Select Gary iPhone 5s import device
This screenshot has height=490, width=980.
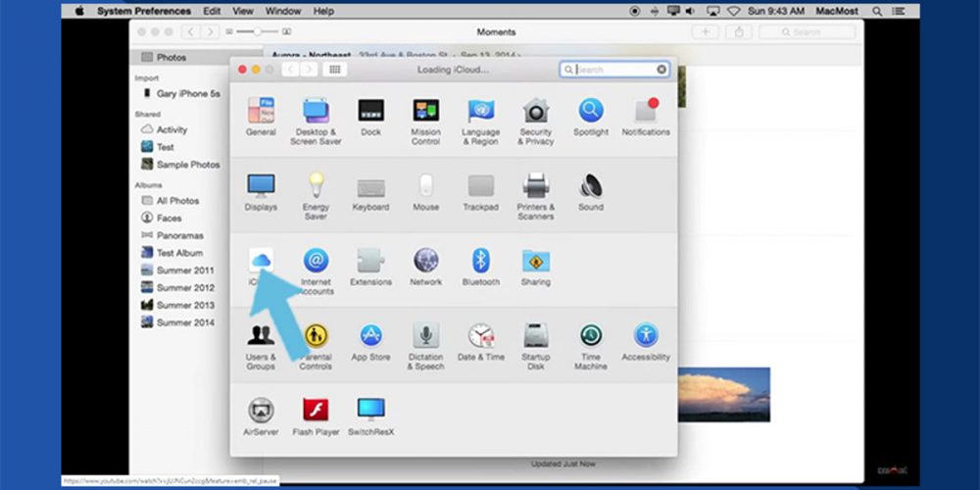click(187, 94)
